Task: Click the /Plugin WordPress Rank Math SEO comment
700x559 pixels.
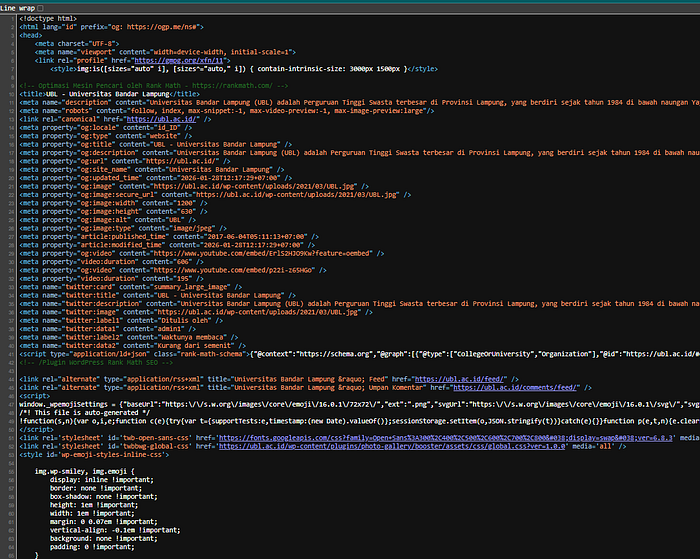Action: (96, 363)
